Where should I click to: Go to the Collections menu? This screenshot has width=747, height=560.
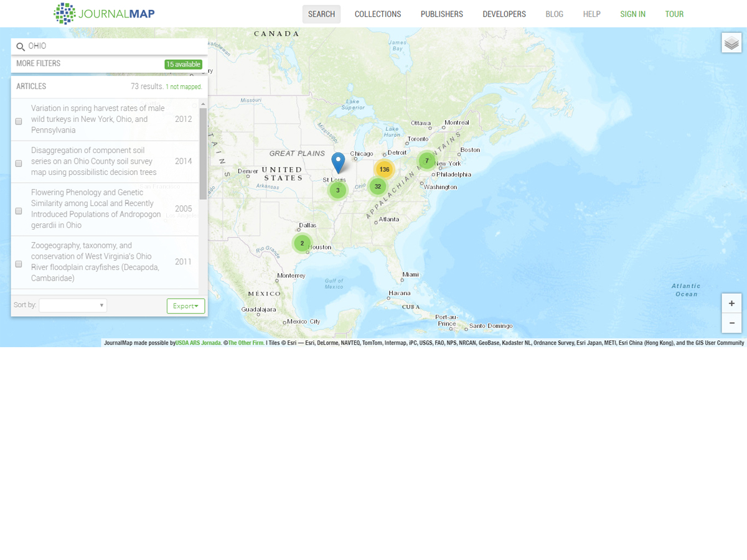tap(378, 14)
